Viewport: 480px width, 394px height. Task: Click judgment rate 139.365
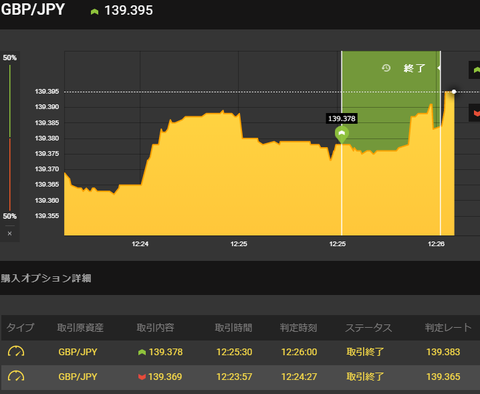(443, 377)
